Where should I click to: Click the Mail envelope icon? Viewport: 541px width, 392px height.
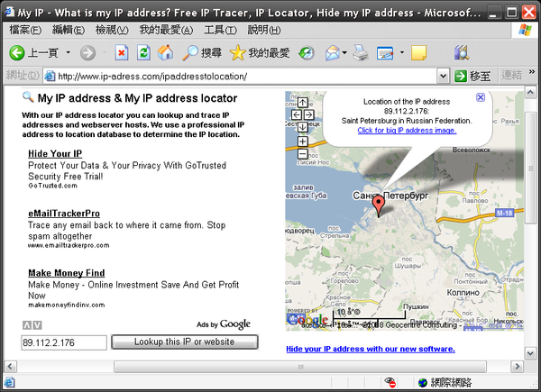coord(332,53)
